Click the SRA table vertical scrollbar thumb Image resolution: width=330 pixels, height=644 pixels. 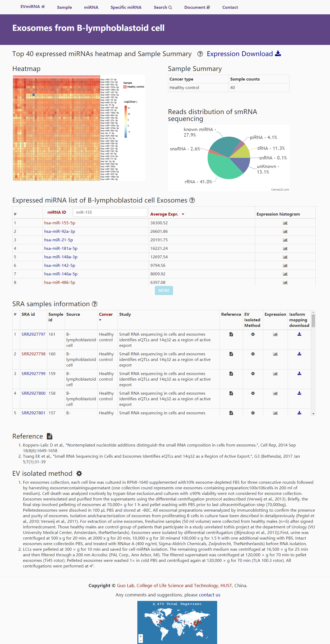pyautogui.click(x=313, y=321)
